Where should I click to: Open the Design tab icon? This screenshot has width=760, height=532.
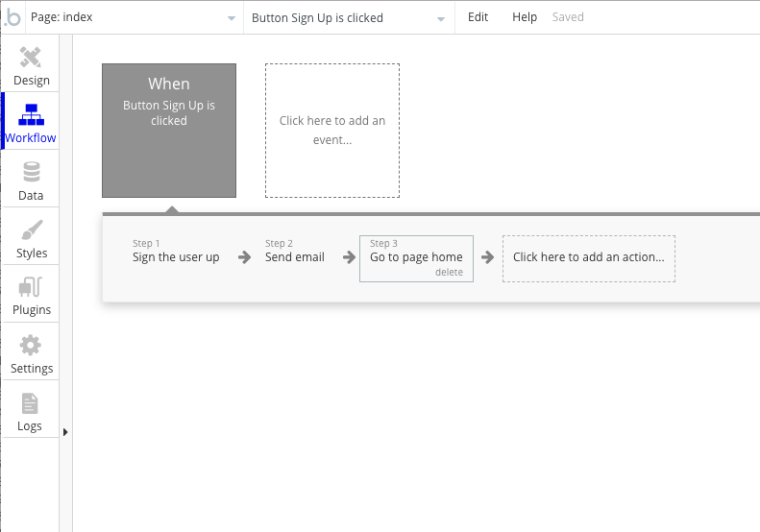click(31, 58)
